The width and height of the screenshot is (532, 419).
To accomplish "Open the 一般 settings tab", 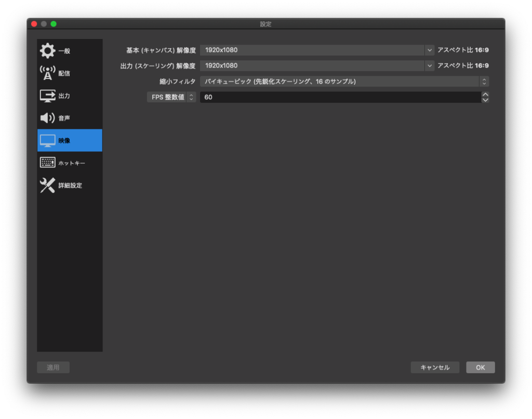I will 70,50.
